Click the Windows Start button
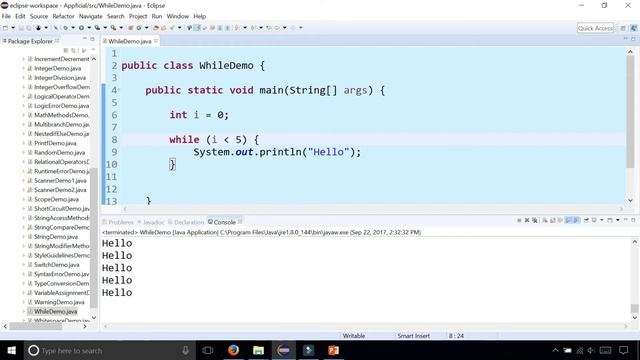Image resolution: width=640 pixels, height=360 pixels. click(x=11, y=350)
